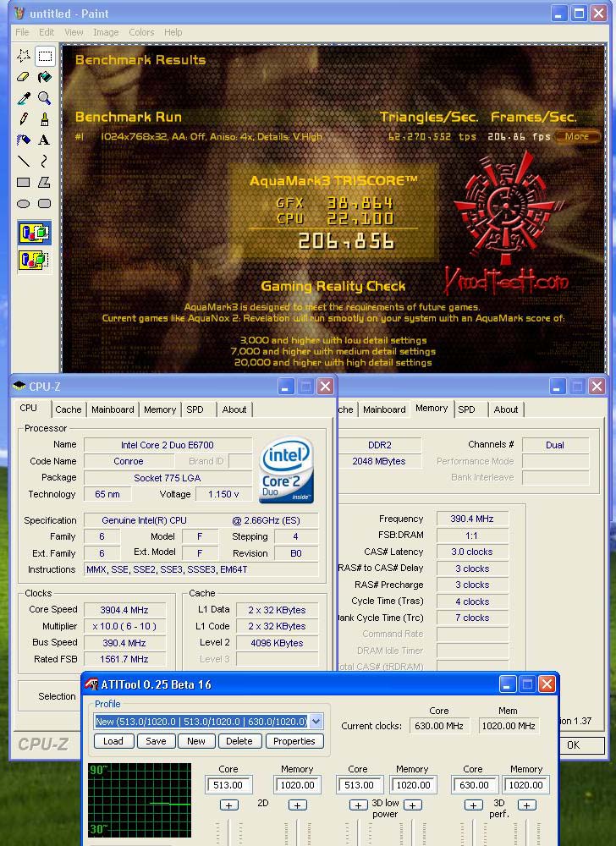The width and height of the screenshot is (616, 846).
Task: Pick the Rounded Rectangle tool
Action: (45, 203)
